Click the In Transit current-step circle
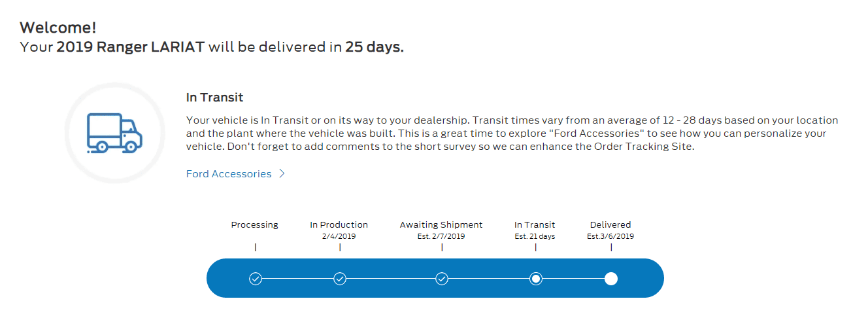The height and width of the screenshot is (318, 868). click(536, 279)
